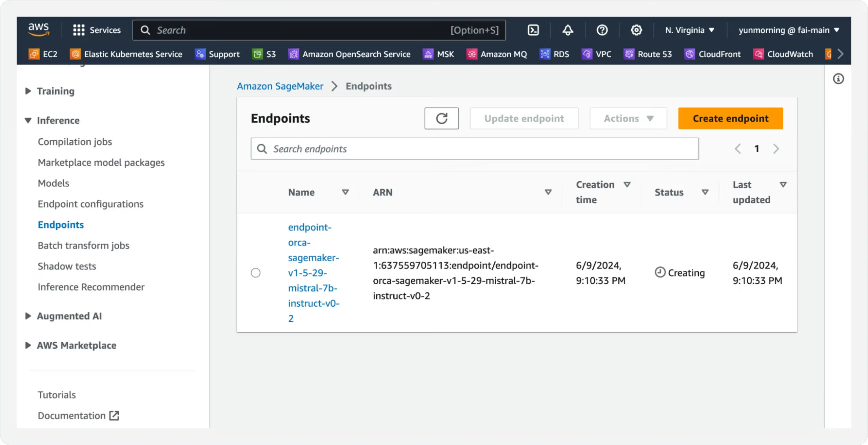Image resolution: width=868 pixels, height=445 pixels.
Task: Focus the top AWS Search bar
Action: pos(319,30)
